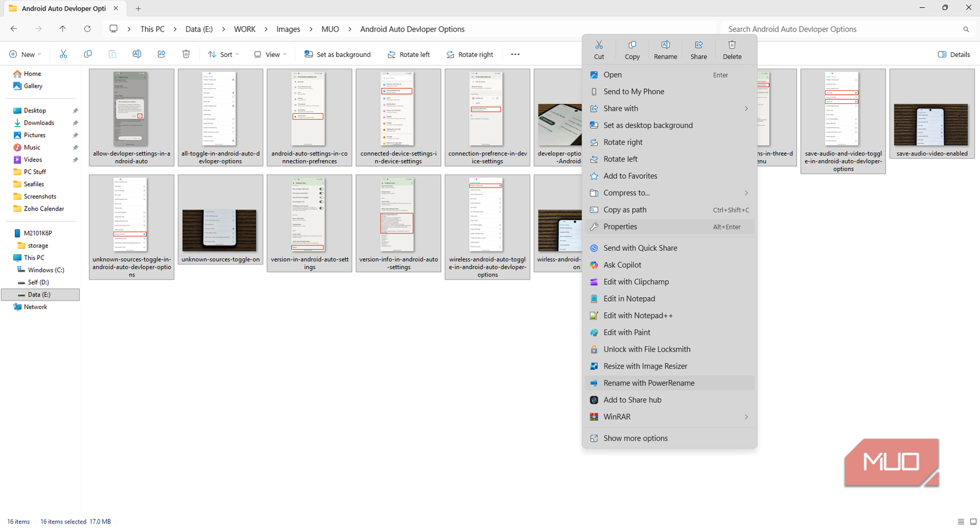This screenshot has width=980, height=528.
Task: Open the Sort dropdown
Action: 223,54
